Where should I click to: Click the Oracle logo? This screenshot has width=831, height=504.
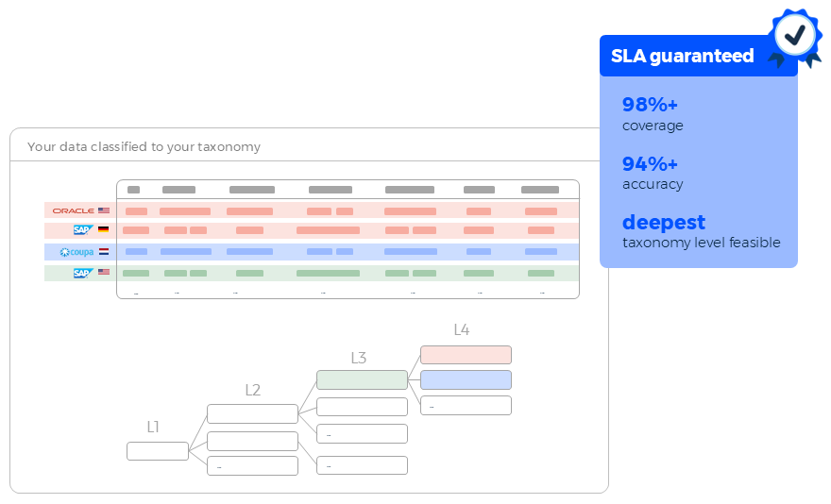point(73,210)
